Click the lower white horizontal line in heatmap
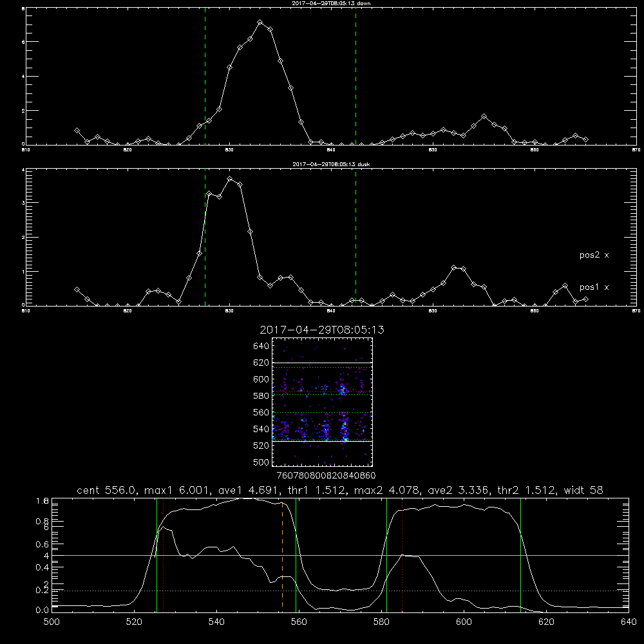The width and height of the screenshot is (644, 644). tap(323, 442)
